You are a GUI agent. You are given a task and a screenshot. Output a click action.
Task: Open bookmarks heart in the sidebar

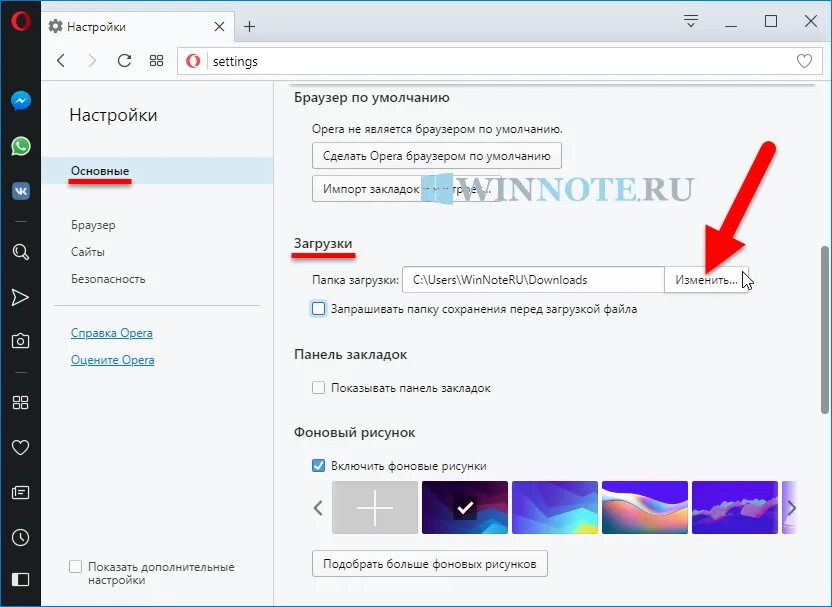click(20, 447)
